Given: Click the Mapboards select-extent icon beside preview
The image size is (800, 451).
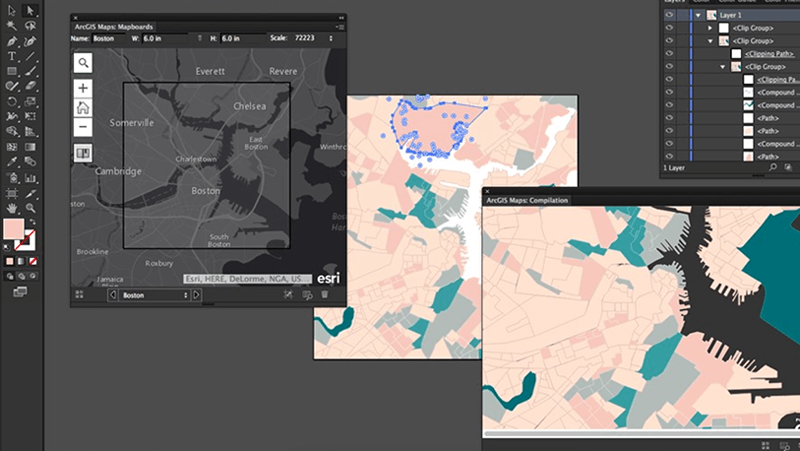Looking at the screenshot, I should pos(288,294).
